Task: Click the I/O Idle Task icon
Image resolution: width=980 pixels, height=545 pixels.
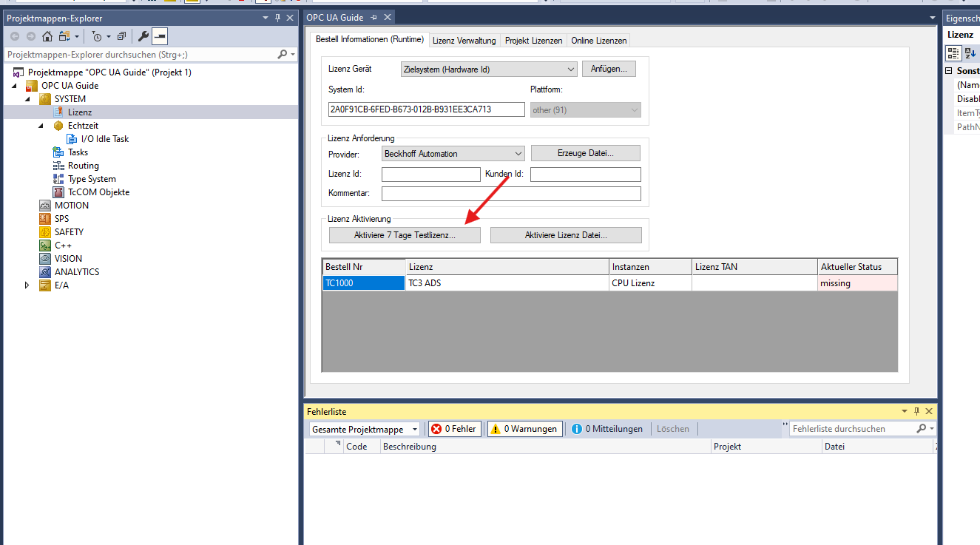Action: pyautogui.click(x=72, y=139)
